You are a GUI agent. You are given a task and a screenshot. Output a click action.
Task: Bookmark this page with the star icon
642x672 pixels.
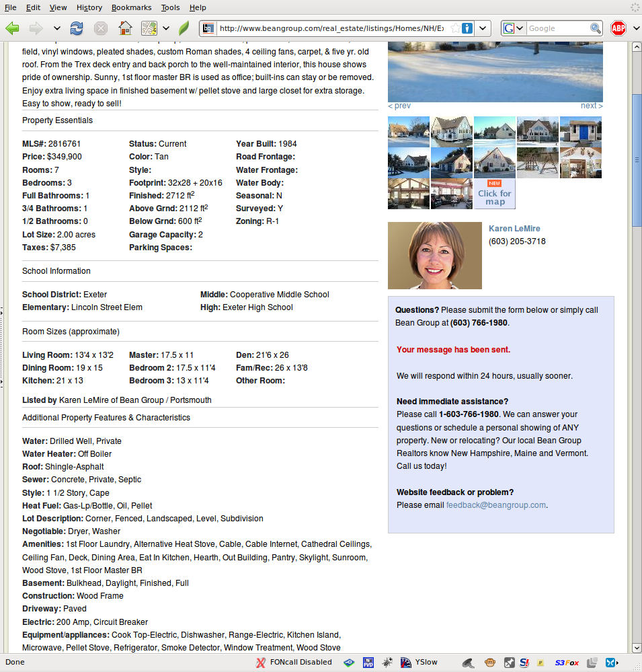(456, 28)
